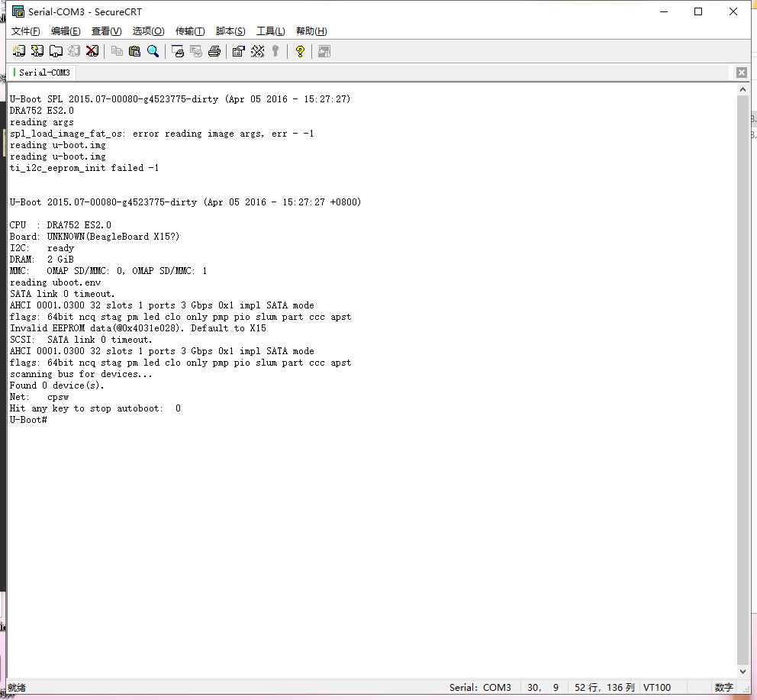The image size is (757, 700).
Task: Minimize the SecureCRT window
Action: point(664,11)
